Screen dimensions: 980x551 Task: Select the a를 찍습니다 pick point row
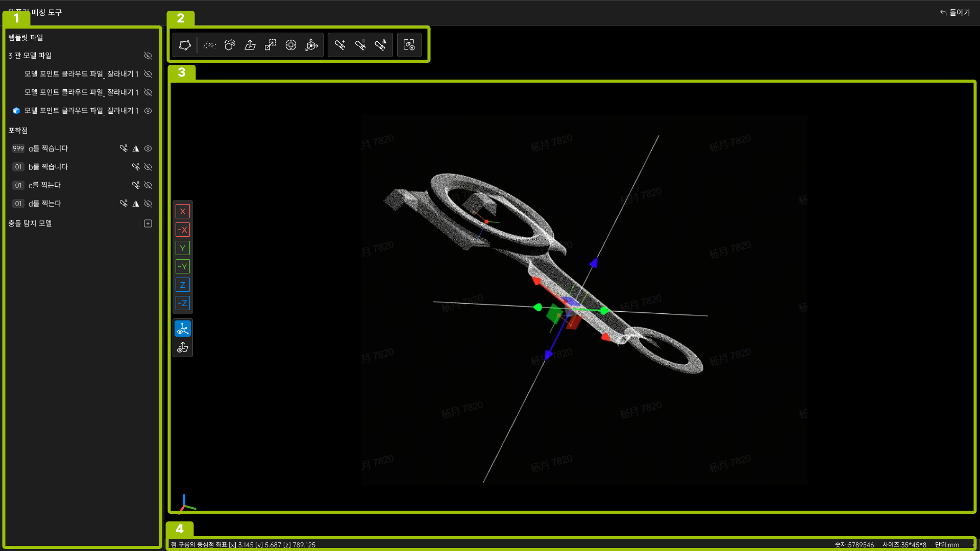pos(82,148)
